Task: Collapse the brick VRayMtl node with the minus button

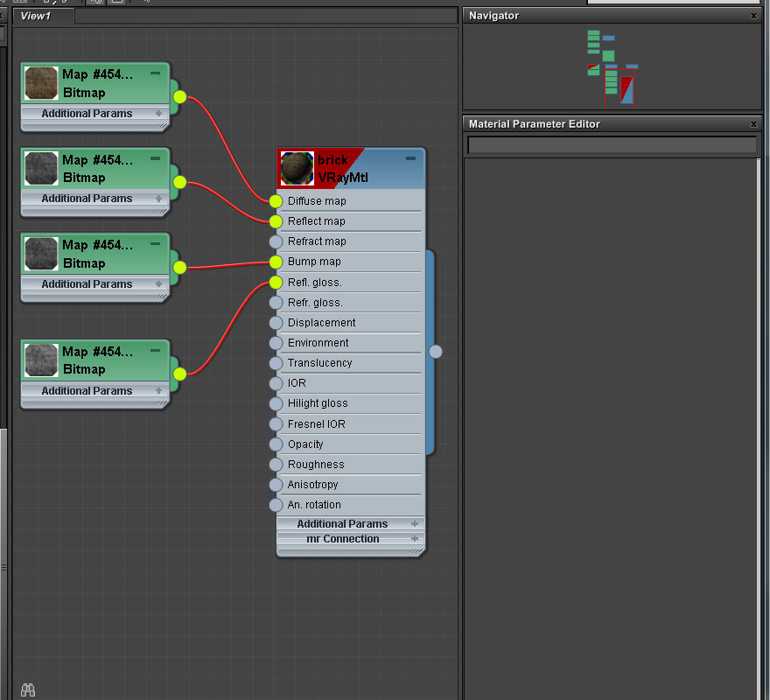Action: (x=410, y=159)
